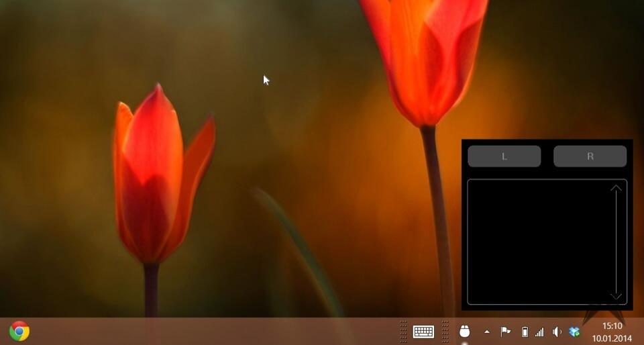
Task: Click the scroll down arrow on touchpad strip
Action: pos(616,296)
